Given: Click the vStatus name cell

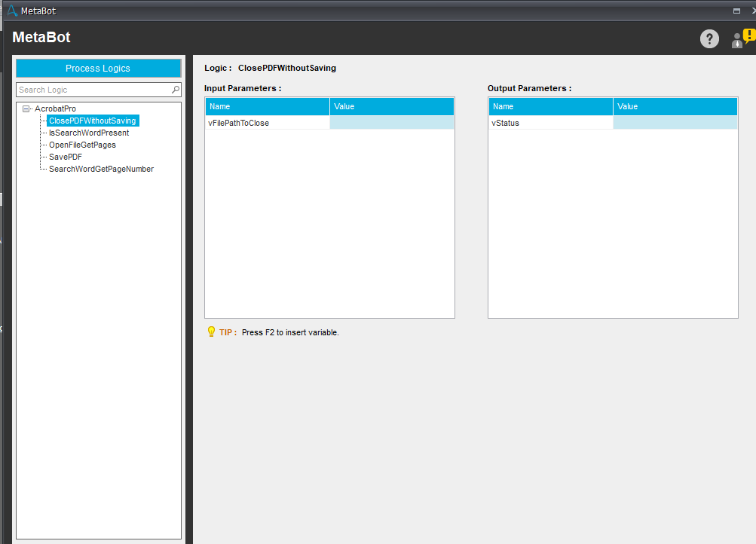Looking at the screenshot, I should click(x=551, y=123).
